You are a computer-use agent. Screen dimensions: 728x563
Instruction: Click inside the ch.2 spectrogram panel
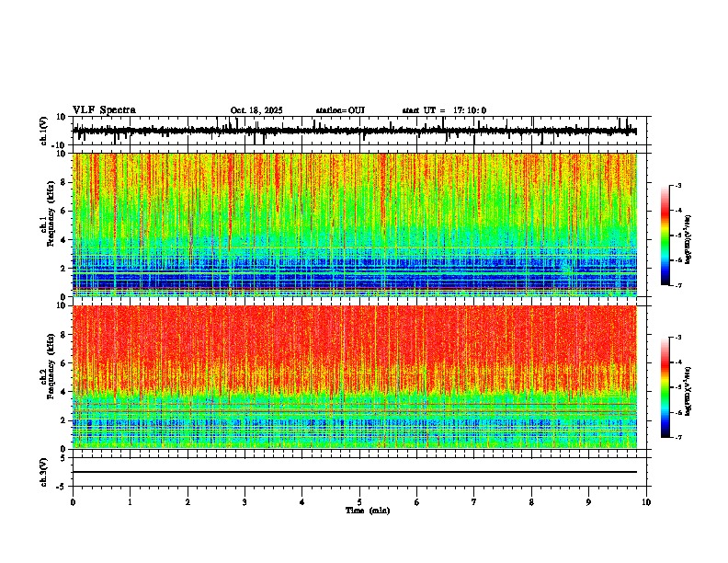point(355,377)
